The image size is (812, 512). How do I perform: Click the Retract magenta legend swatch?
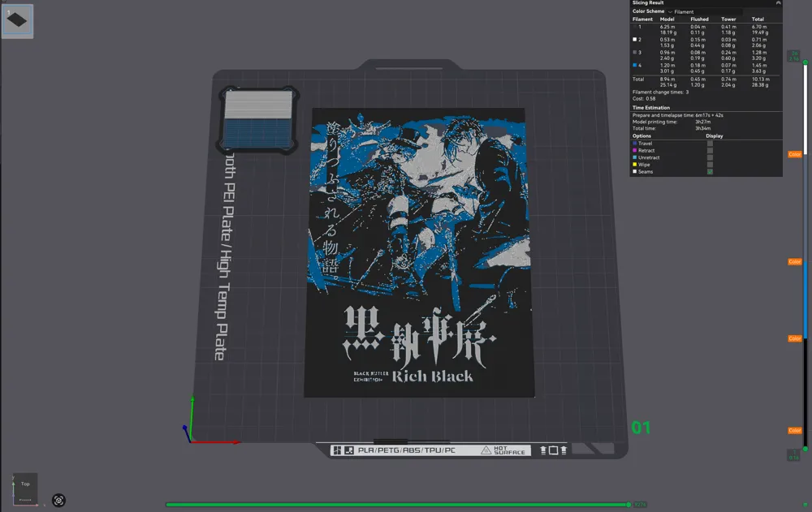[634, 151]
